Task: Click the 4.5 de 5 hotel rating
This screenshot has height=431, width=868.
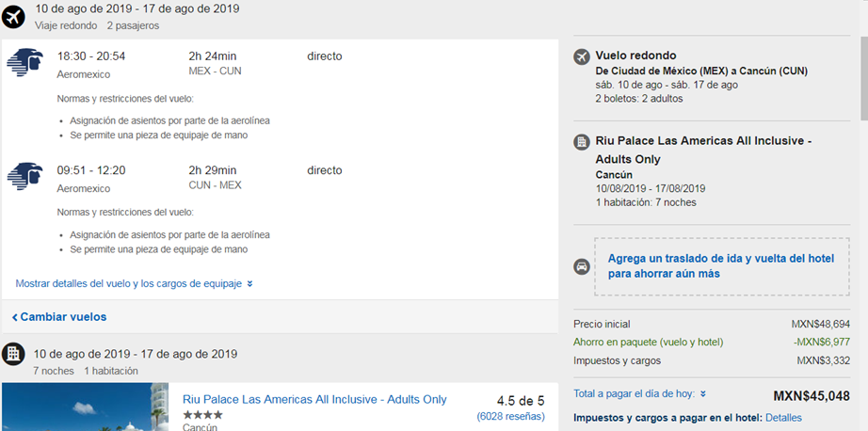Action: 520,398
